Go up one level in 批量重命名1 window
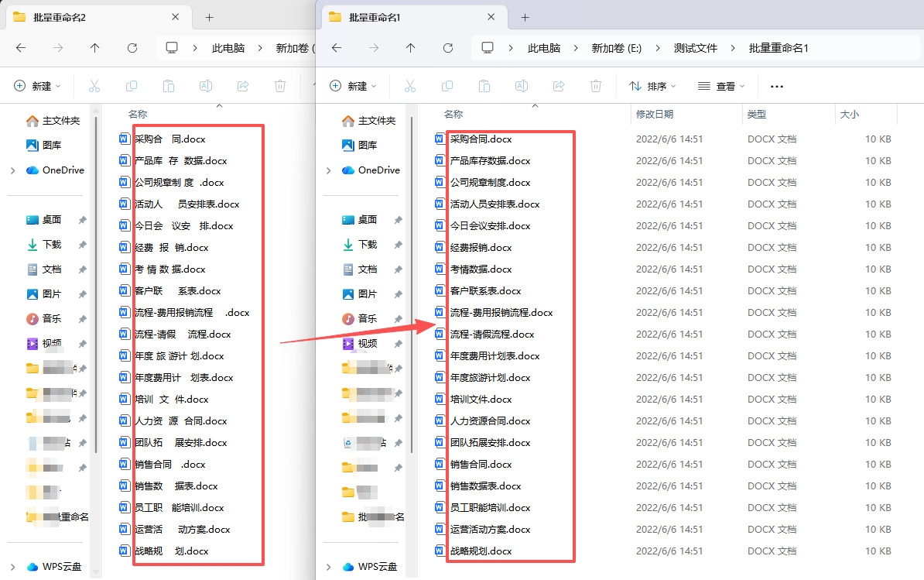 [411, 48]
